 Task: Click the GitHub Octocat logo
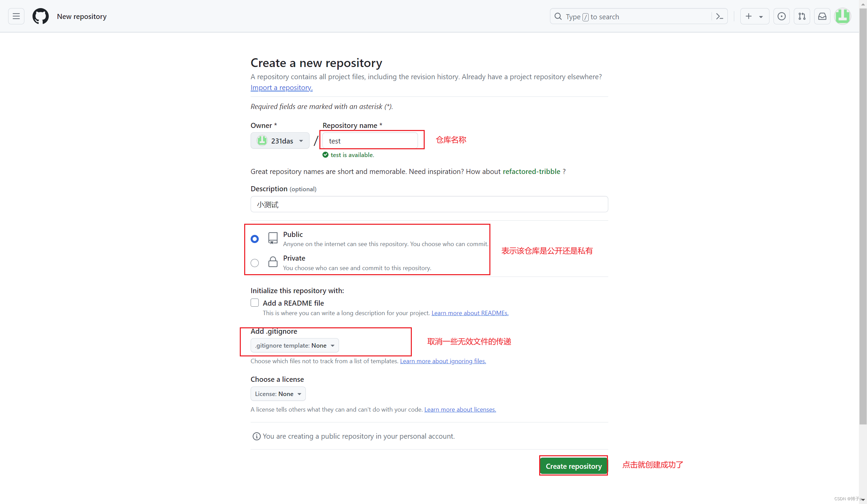click(x=40, y=16)
